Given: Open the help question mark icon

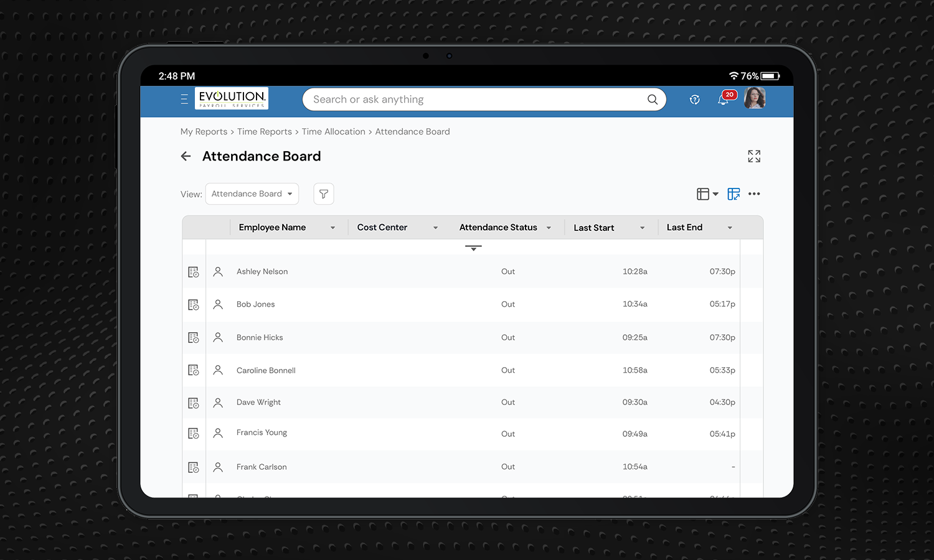Looking at the screenshot, I should 694,99.
